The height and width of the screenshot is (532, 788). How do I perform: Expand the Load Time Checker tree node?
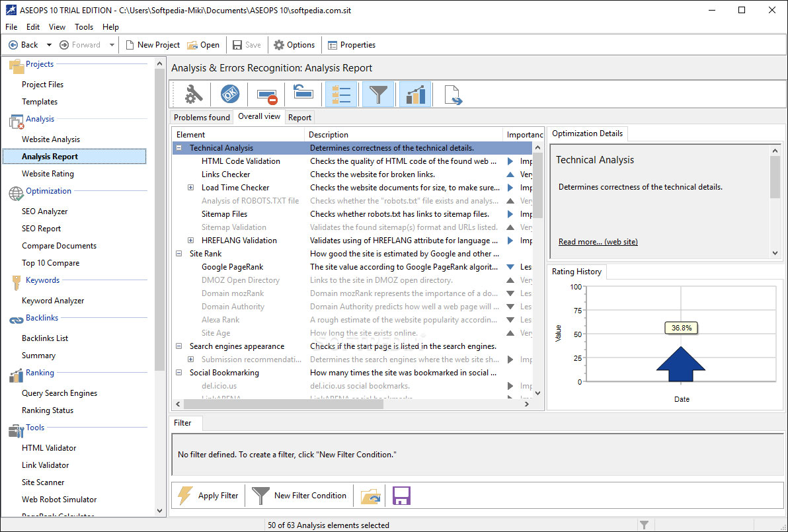click(x=191, y=188)
